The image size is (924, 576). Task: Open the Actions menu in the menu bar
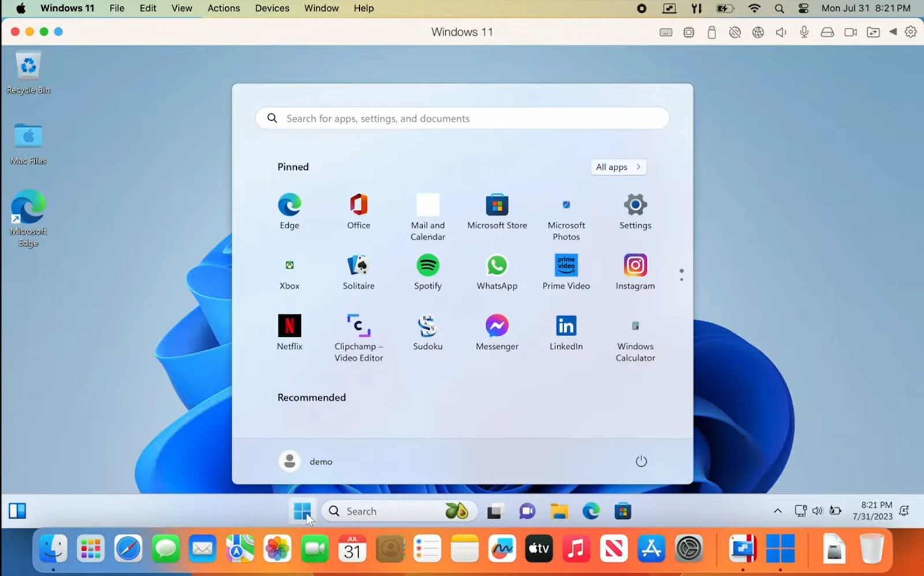223,8
